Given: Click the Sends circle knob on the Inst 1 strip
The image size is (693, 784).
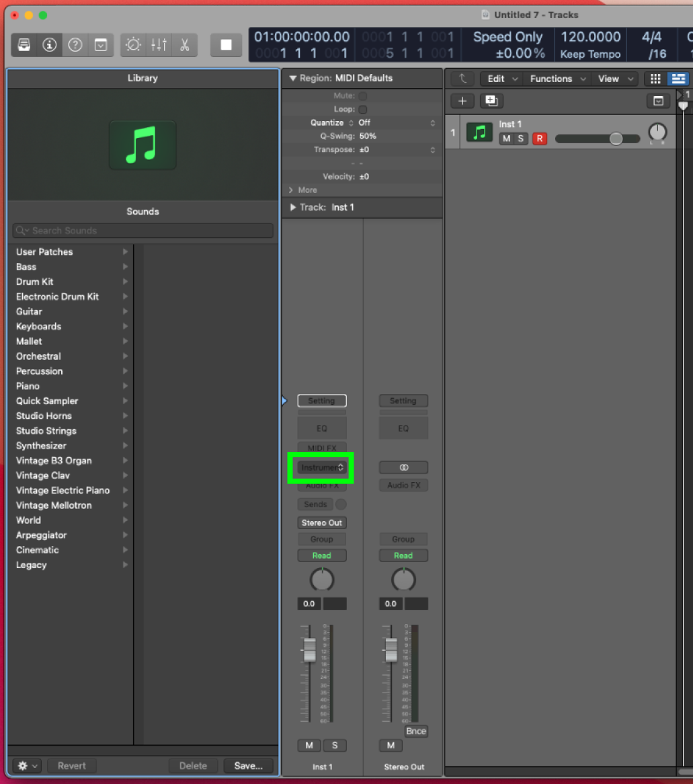Looking at the screenshot, I should coord(341,504).
